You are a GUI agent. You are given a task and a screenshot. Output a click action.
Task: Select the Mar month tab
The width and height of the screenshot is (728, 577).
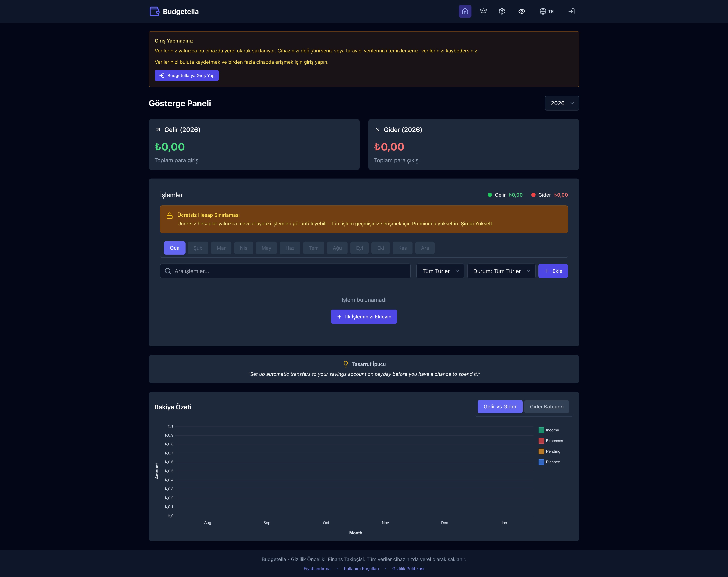point(221,248)
